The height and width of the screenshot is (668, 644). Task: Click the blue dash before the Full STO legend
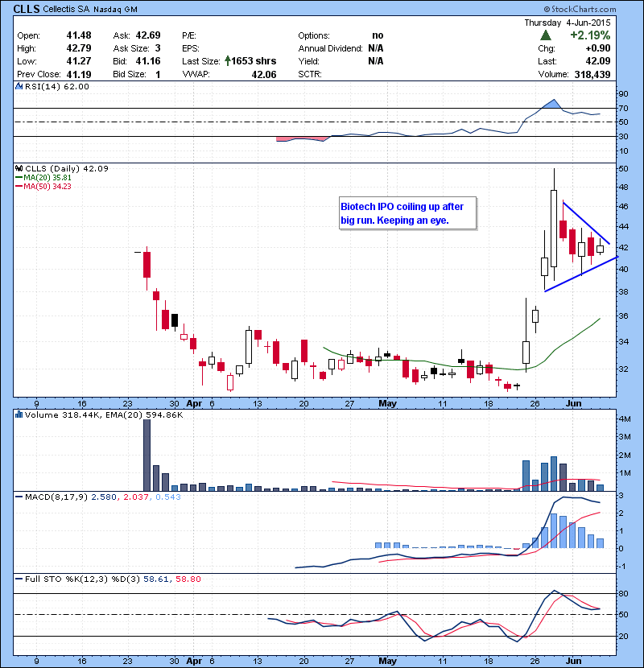coord(19,579)
